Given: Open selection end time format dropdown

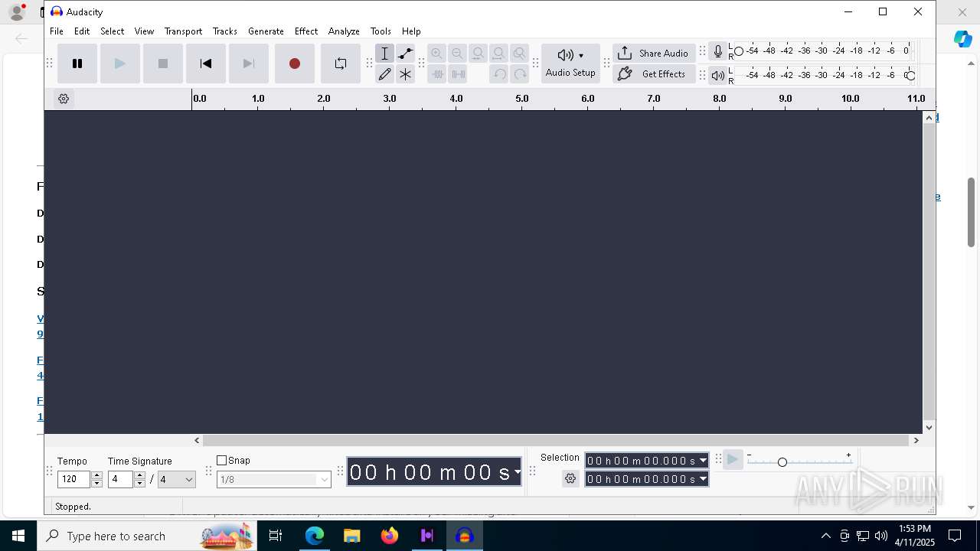Looking at the screenshot, I should point(703,479).
